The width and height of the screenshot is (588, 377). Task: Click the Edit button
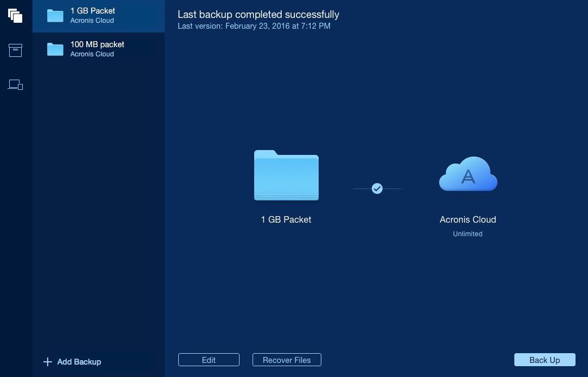click(209, 360)
